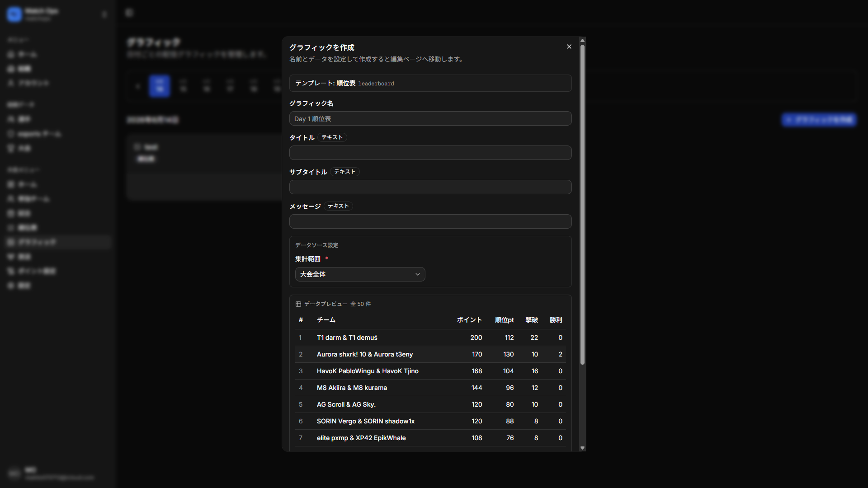
Task: Focus the タイトル text field
Action: 430,153
